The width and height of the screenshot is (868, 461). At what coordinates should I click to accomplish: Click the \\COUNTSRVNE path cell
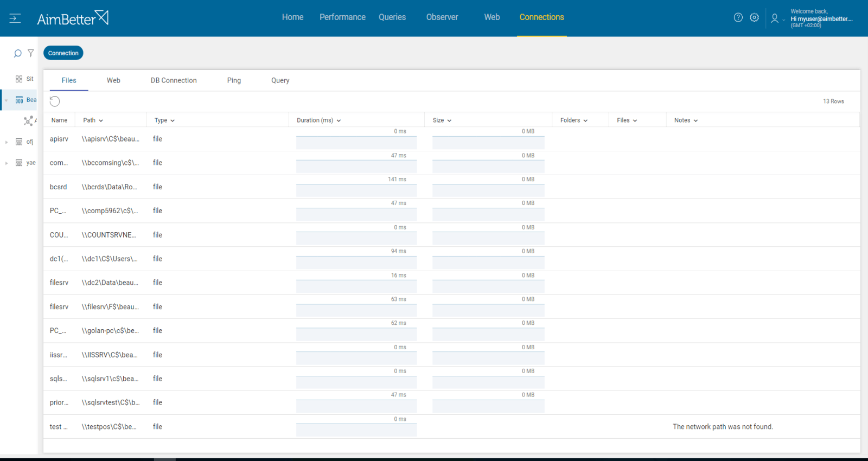click(108, 235)
